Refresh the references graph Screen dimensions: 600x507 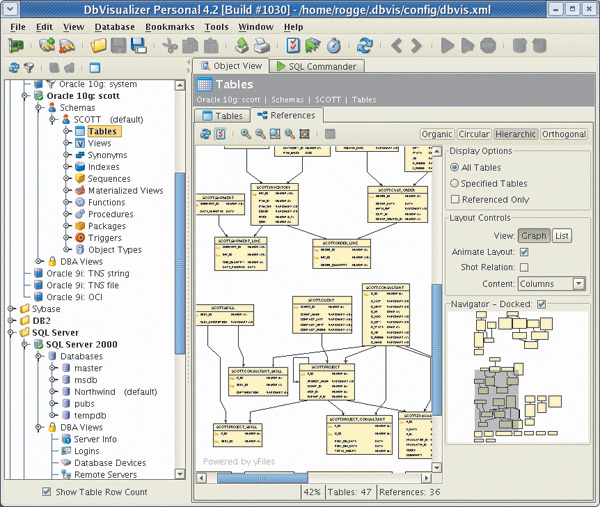pos(205,134)
